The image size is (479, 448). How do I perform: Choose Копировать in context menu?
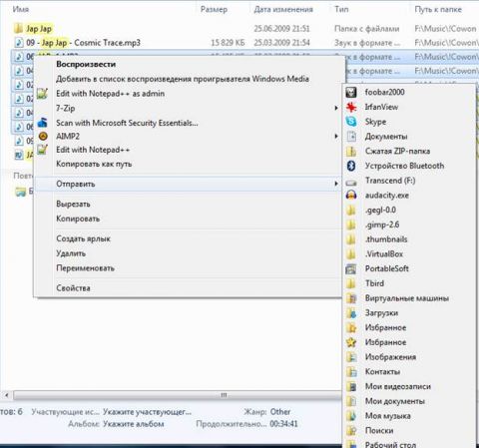[78, 219]
